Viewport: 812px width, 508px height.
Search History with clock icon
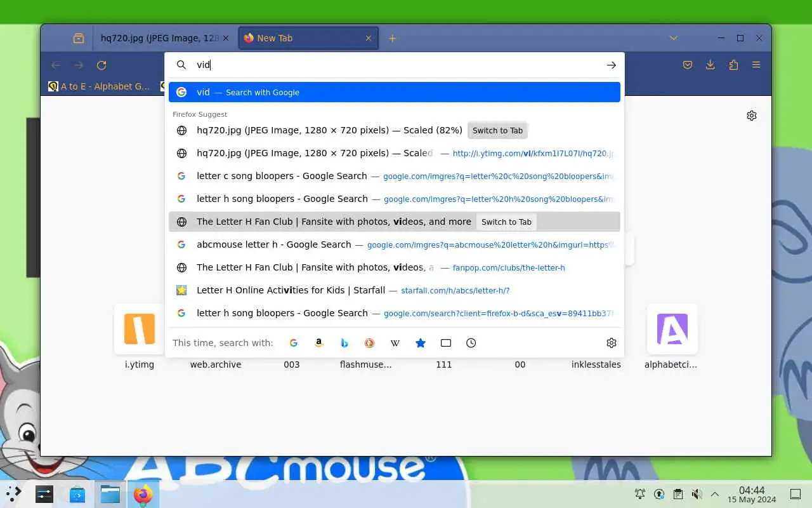(471, 343)
